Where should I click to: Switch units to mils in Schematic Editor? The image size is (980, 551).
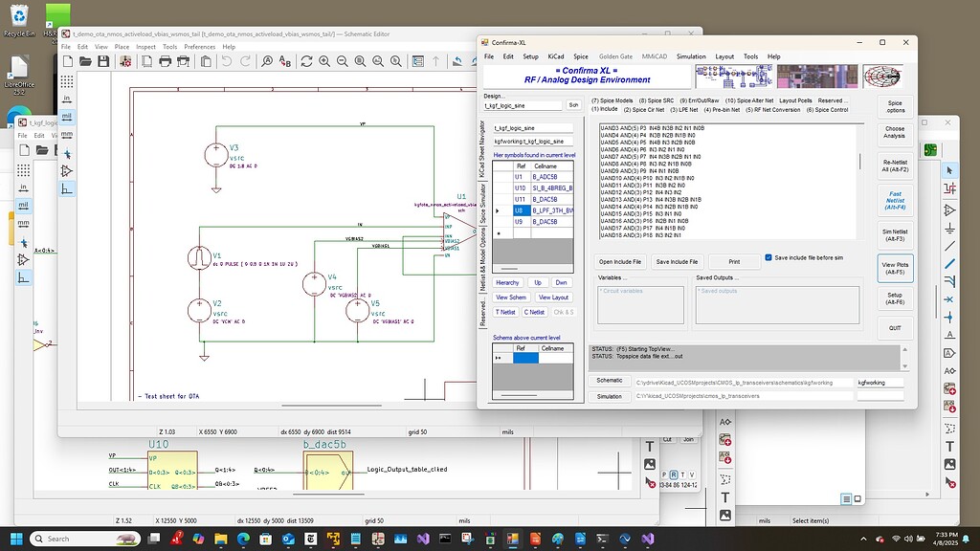pyautogui.click(x=67, y=117)
